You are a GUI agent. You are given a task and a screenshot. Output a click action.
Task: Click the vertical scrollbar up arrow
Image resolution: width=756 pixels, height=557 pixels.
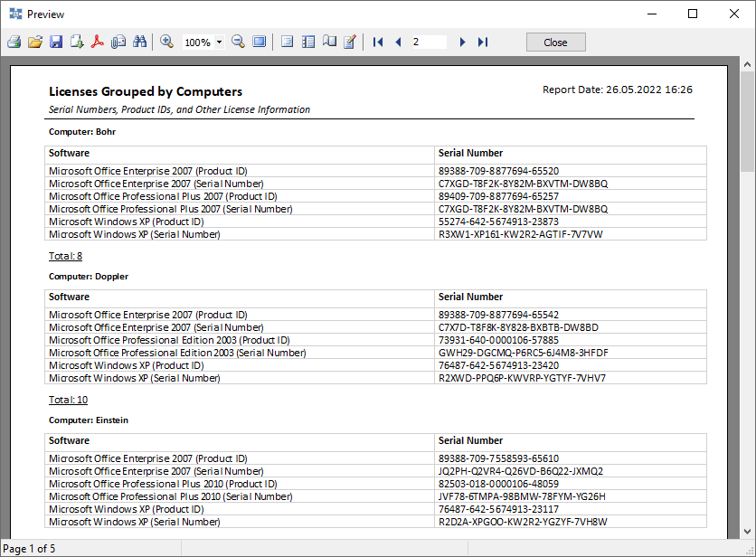[747, 64]
